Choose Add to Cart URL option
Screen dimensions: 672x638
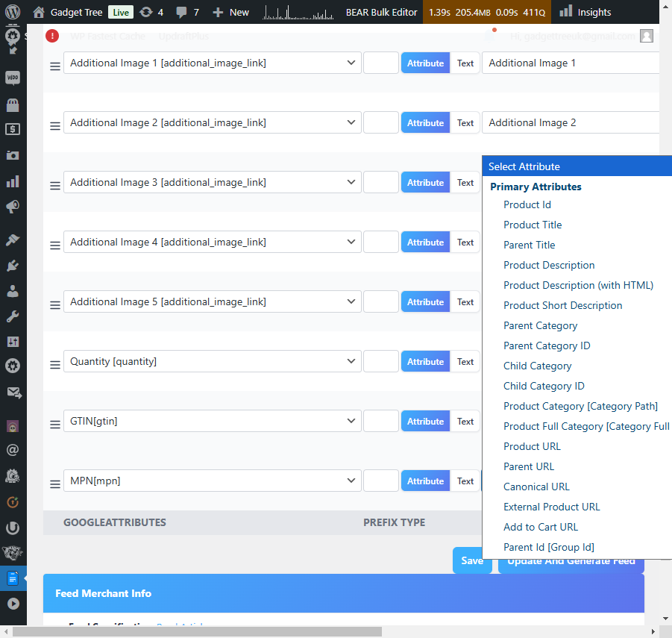[x=541, y=527]
